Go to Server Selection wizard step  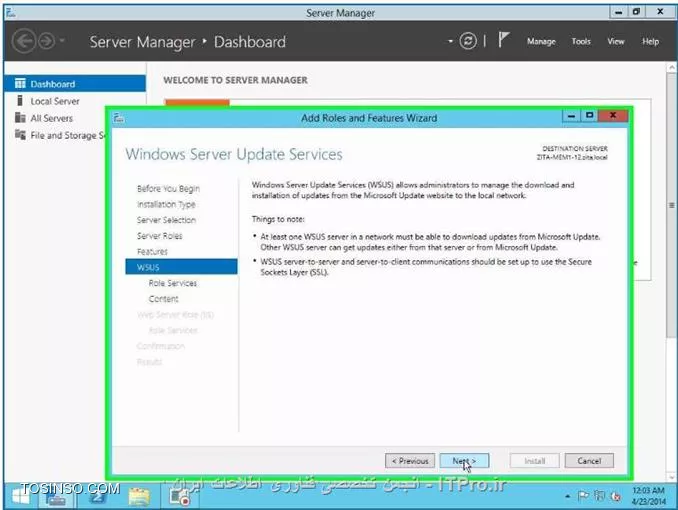click(x=166, y=220)
